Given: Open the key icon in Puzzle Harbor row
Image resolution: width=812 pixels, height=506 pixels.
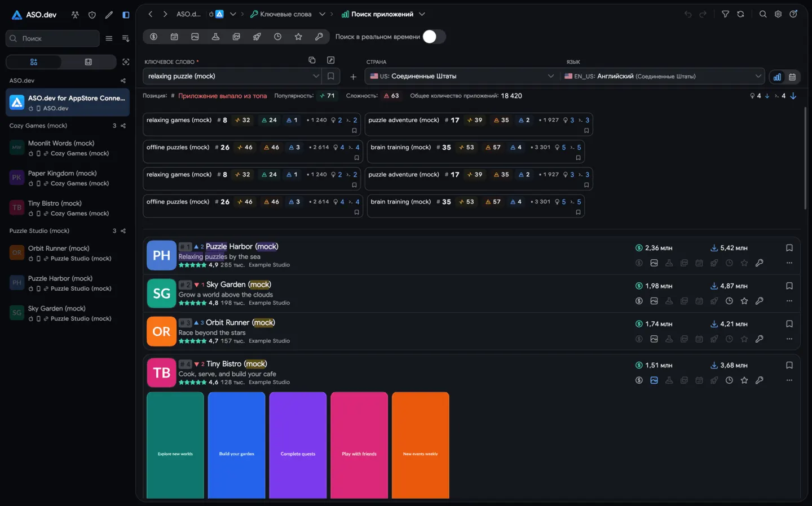Looking at the screenshot, I should (x=760, y=263).
